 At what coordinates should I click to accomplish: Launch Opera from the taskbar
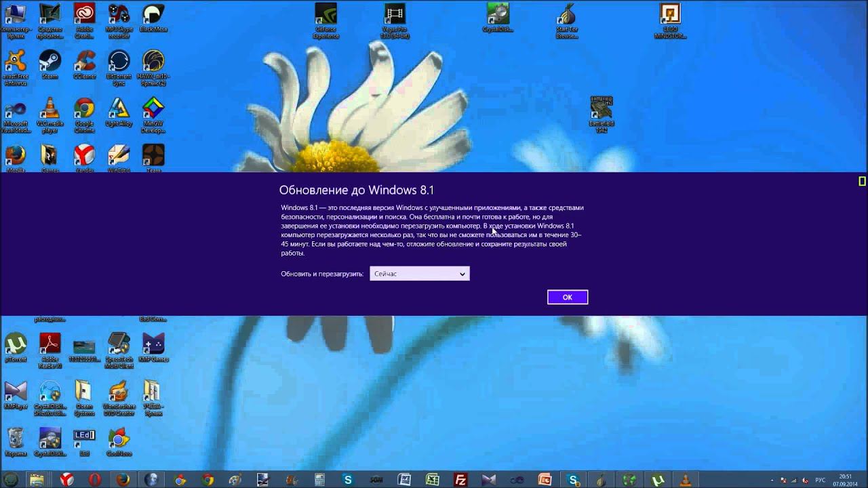point(94,480)
